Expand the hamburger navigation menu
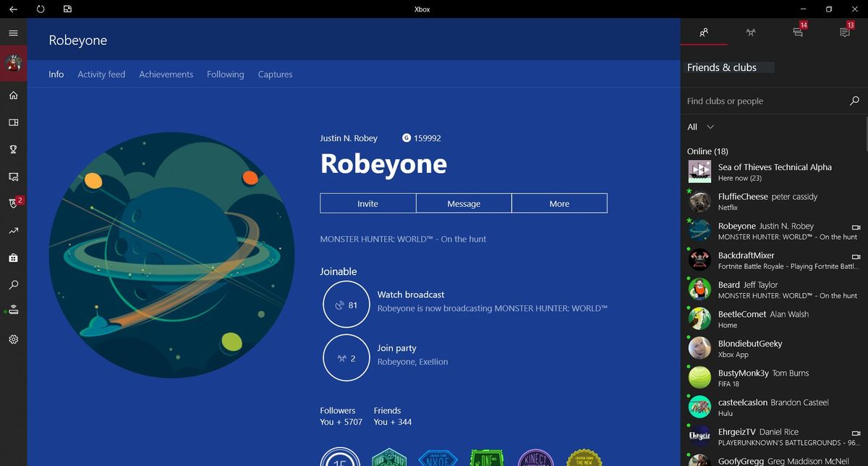The image size is (868, 466). coord(13,33)
